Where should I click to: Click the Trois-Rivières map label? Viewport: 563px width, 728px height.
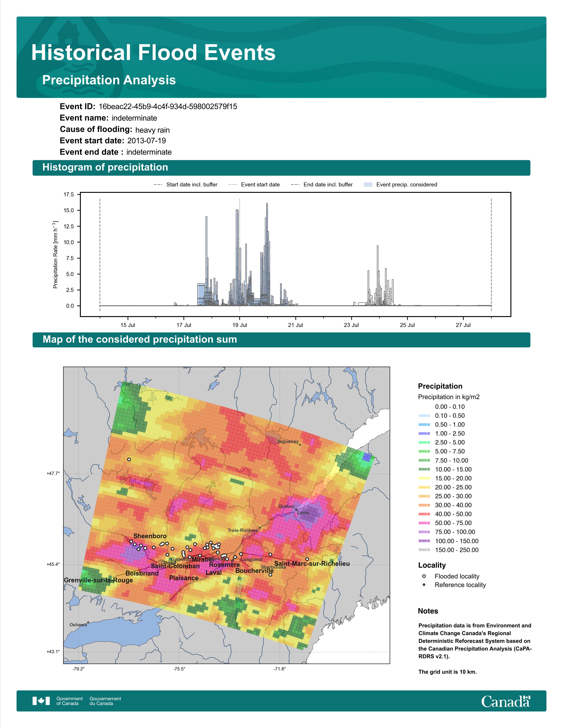tap(242, 530)
